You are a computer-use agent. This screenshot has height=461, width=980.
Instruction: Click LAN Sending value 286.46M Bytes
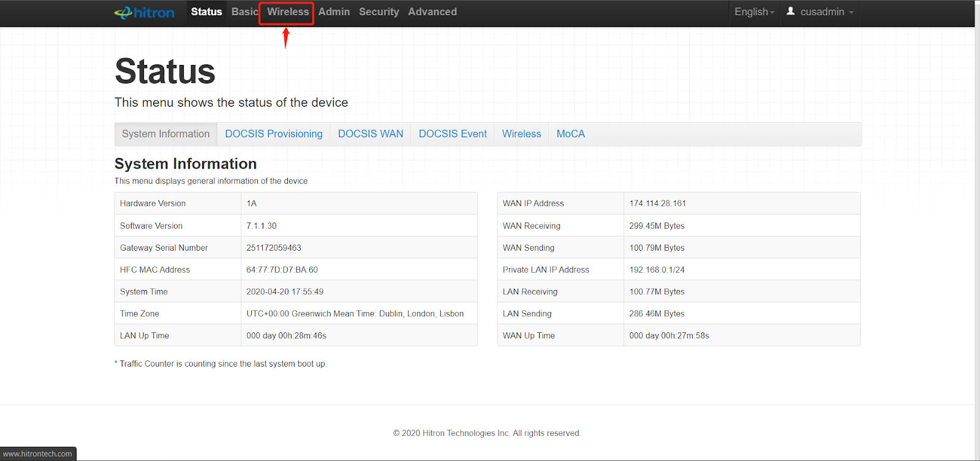click(x=657, y=314)
